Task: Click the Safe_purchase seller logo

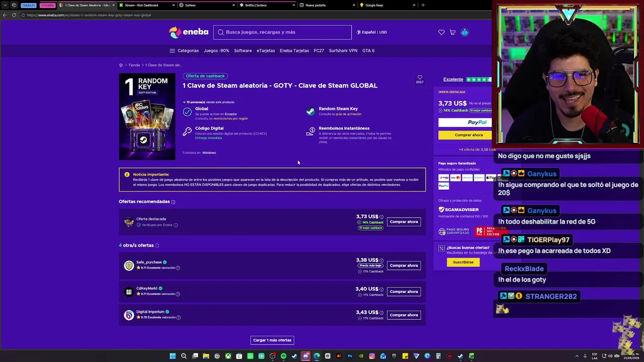Action: click(129, 265)
